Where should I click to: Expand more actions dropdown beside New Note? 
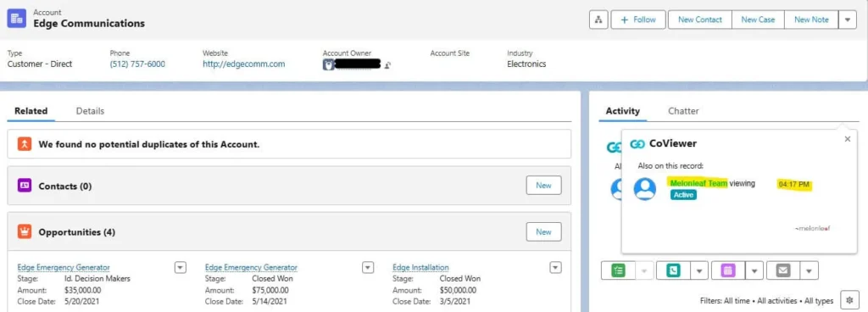(x=848, y=19)
